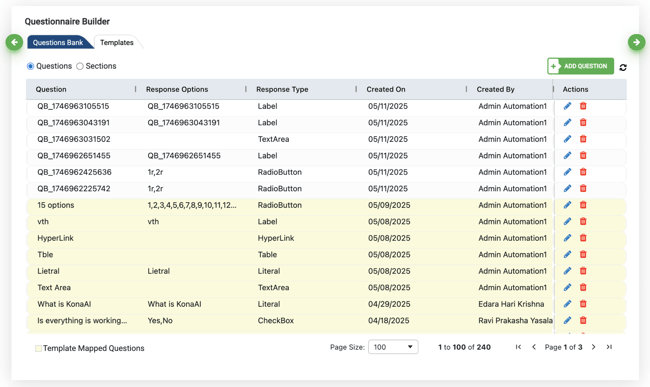Click the '04/18/2025' date cell
Viewport: 650px width, 387px height.
pos(389,320)
